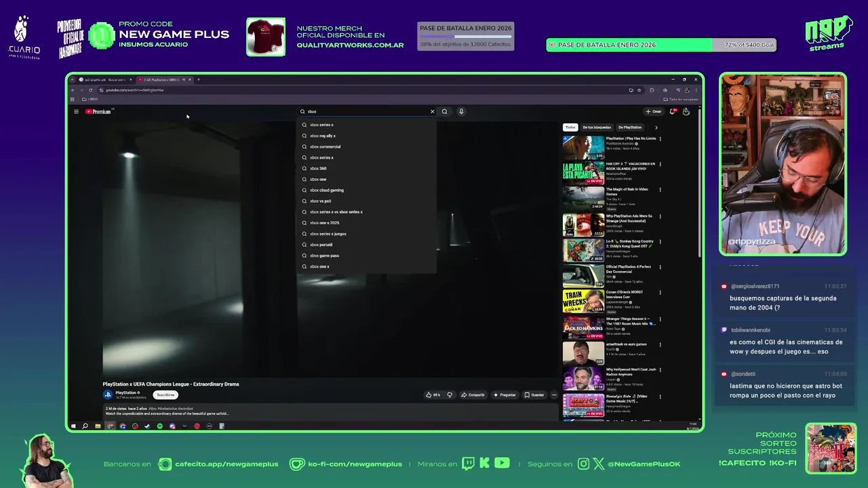Bookmark this page with the star icon
The height and width of the screenshot is (488, 868).
pos(639,90)
